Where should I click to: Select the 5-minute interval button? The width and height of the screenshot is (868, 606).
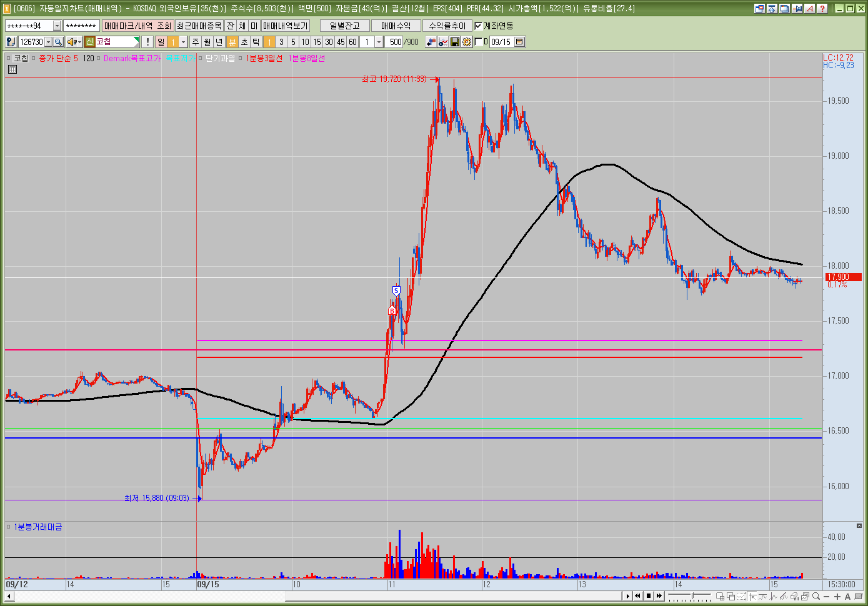click(x=293, y=42)
